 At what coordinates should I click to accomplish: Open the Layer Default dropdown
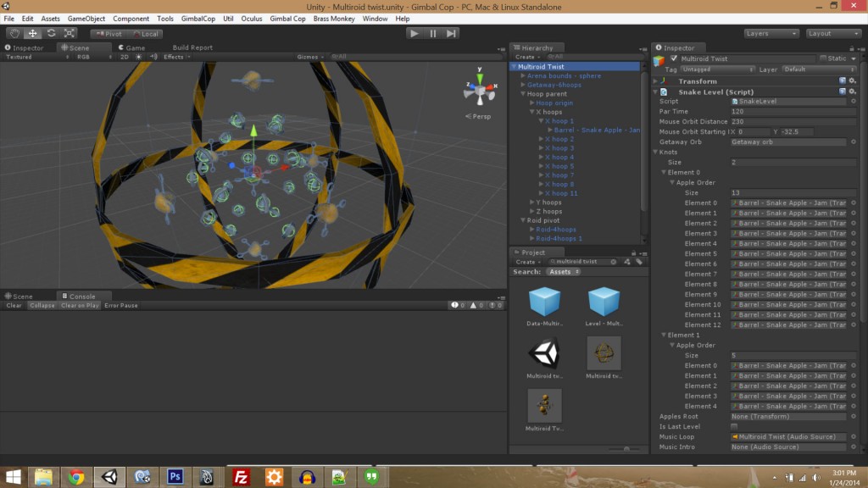820,69
